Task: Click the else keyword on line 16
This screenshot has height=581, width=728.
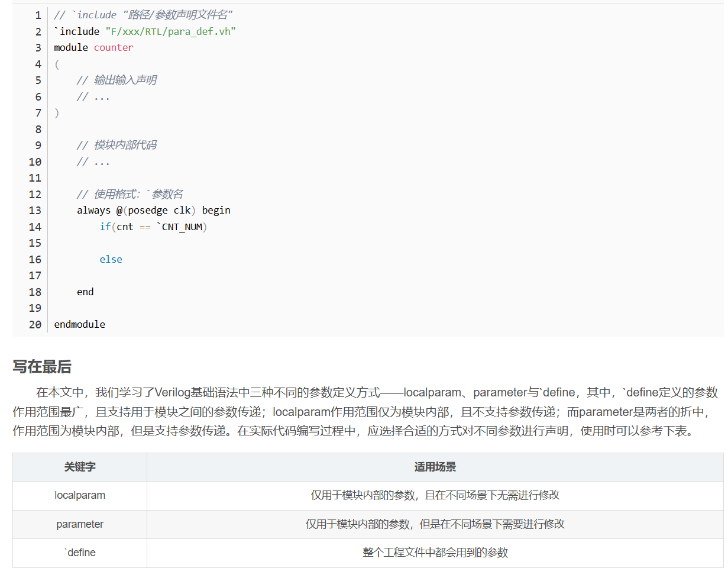Action: pos(111,259)
